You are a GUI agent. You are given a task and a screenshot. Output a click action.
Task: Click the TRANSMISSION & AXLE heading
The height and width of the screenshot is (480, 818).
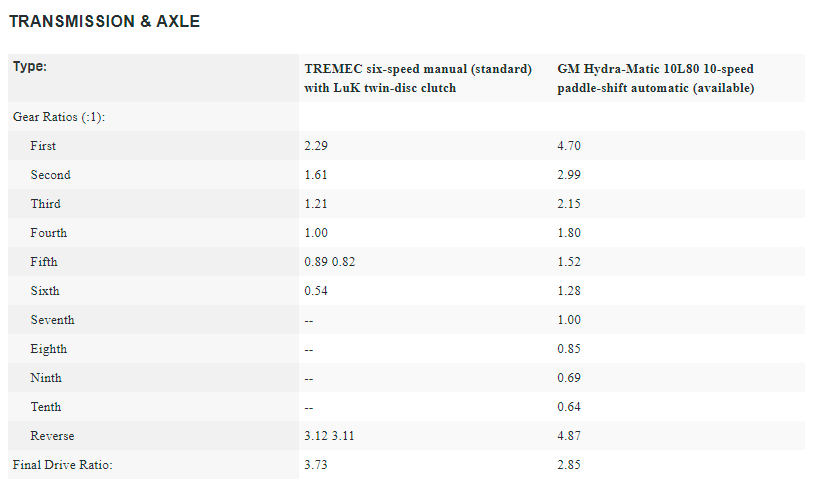point(104,22)
